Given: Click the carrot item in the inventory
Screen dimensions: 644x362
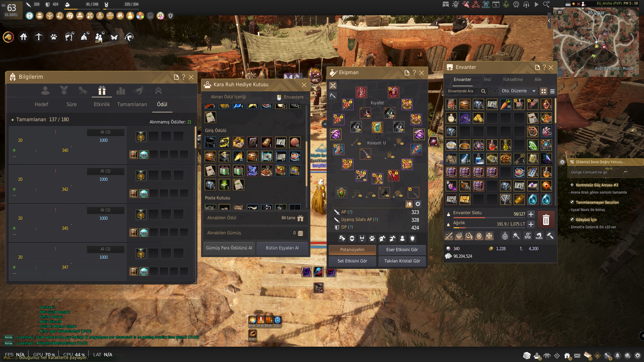Looking at the screenshot, I should [505, 104].
